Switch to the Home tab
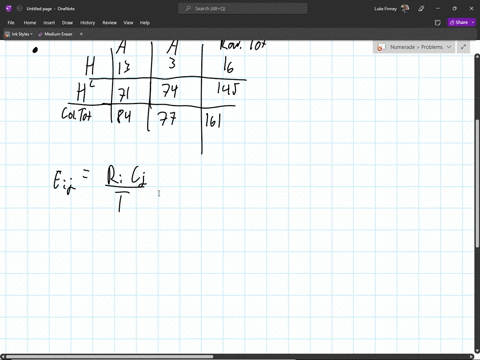This screenshot has height=360, width=480. coord(30,23)
